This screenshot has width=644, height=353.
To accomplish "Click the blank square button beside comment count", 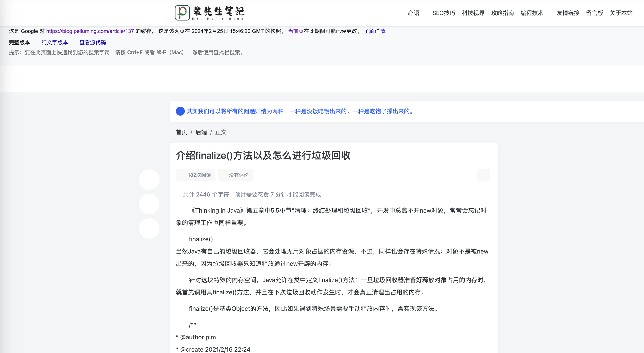I will (x=483, y=175).
